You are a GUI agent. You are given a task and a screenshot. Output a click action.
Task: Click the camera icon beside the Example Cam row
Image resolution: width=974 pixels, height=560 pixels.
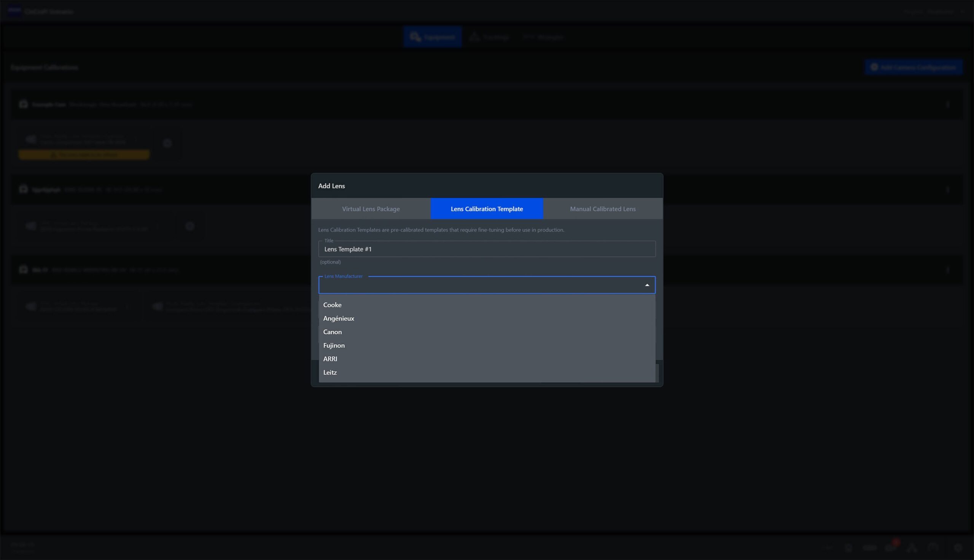(x=23, y=104)
